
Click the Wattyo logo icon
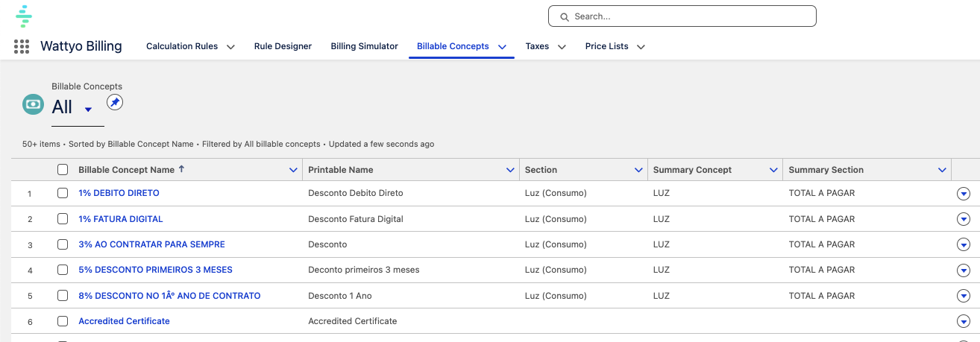tap(24, 16)
